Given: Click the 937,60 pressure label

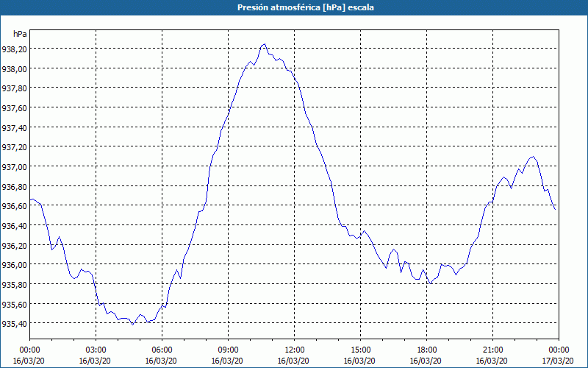Looking at the screenshot, I should [14, 107].
